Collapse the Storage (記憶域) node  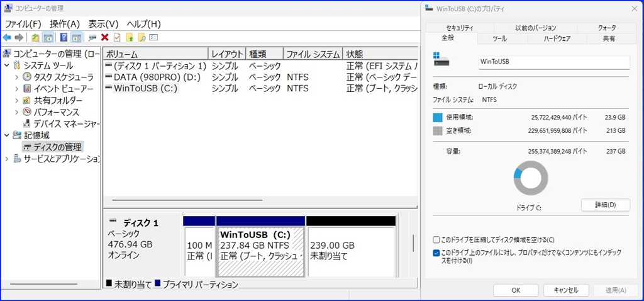(x=6, y=135)
